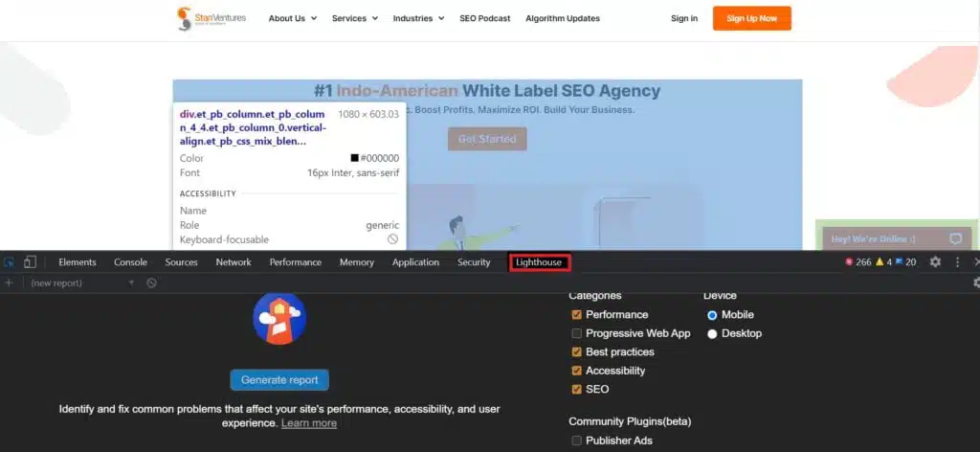The image size is (980, 452).
Task: Add a new Lighthouse report with plus icon
Action: click(9, 283)
